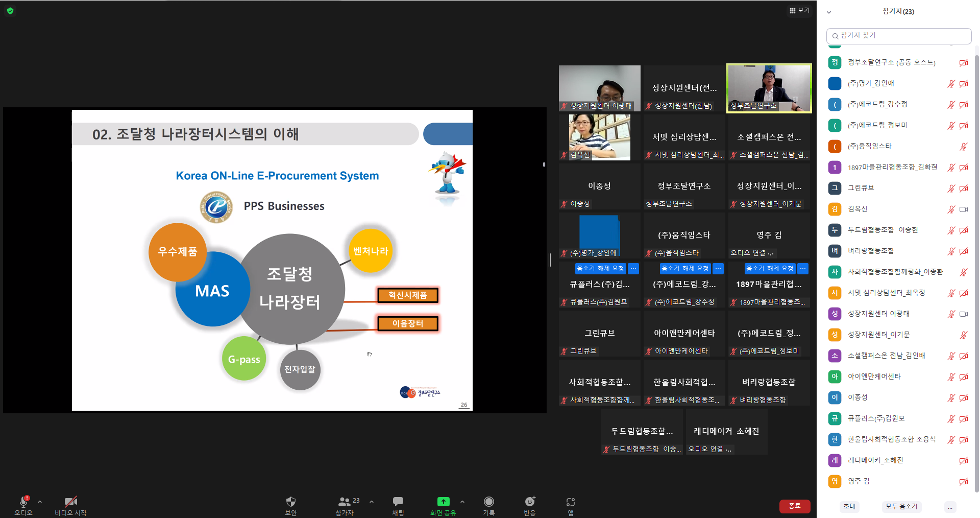The image size is (980, 518).
Task: Select the 성장지원센터 이광태 video thumbnail
Action: (x=600, y=88)
